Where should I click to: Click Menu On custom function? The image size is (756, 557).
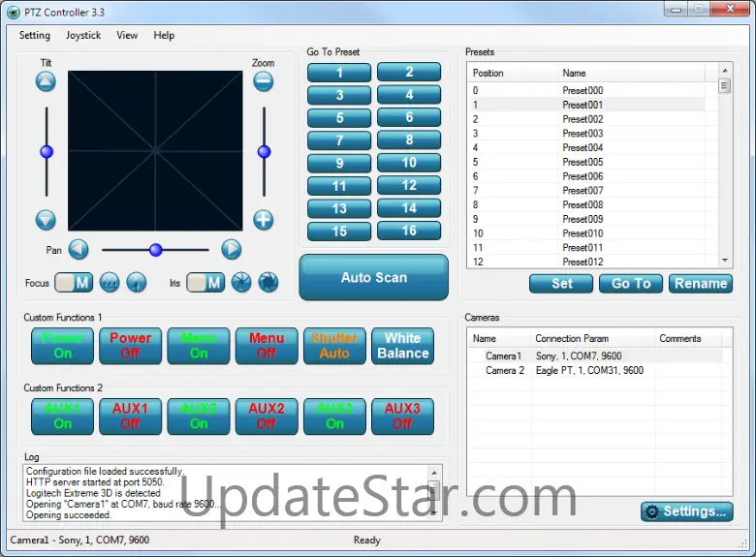[199, 346]
